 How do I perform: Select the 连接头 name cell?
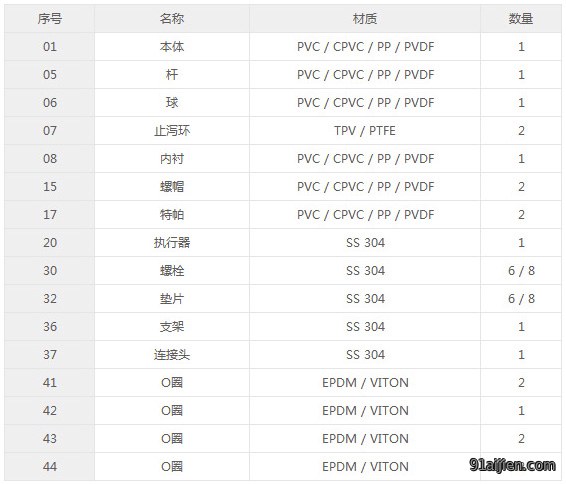172,355
